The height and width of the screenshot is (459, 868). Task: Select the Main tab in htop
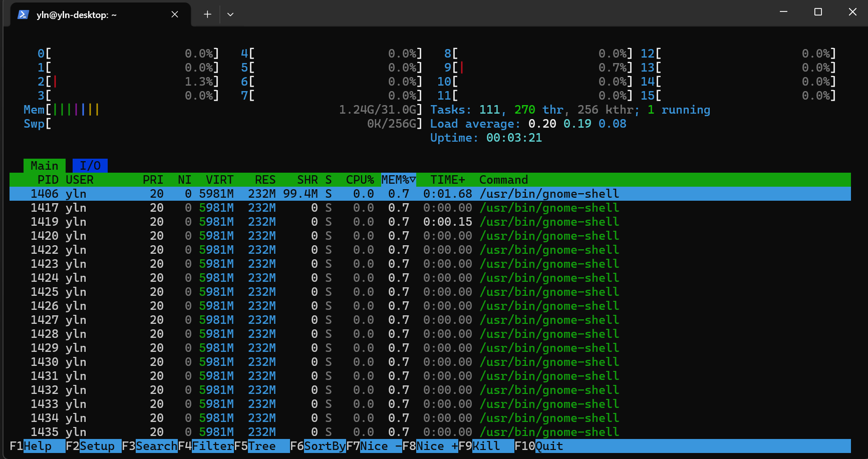coord(44,166)
